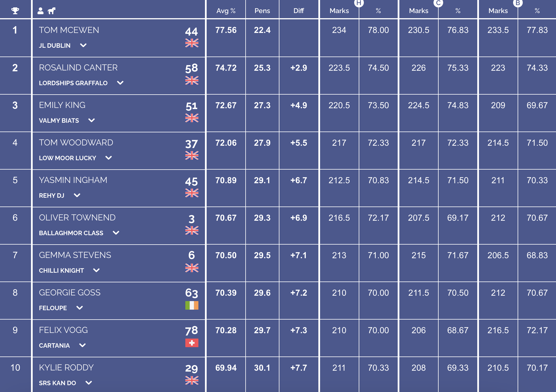556x392 pixels.
Task: Open rider Emily King's name link
Action: 62,105
